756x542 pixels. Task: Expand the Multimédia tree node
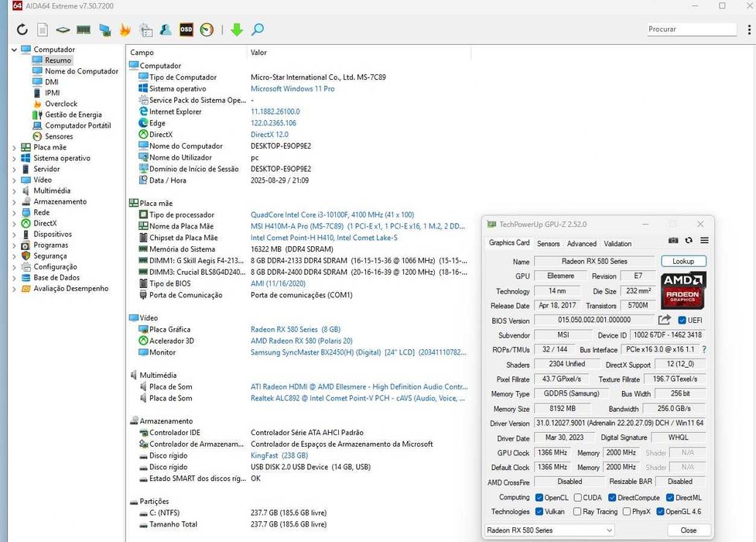pyautogui.click(x=14, y=191)
